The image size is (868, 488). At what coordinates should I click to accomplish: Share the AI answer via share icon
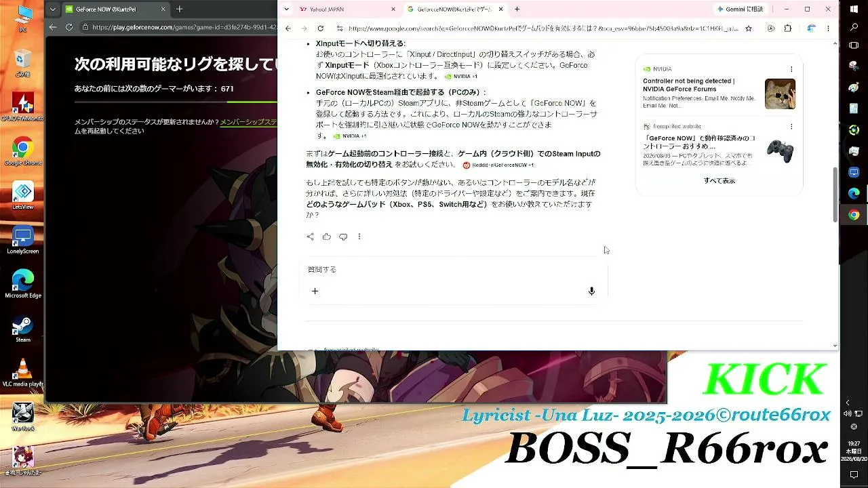point(310,237)
